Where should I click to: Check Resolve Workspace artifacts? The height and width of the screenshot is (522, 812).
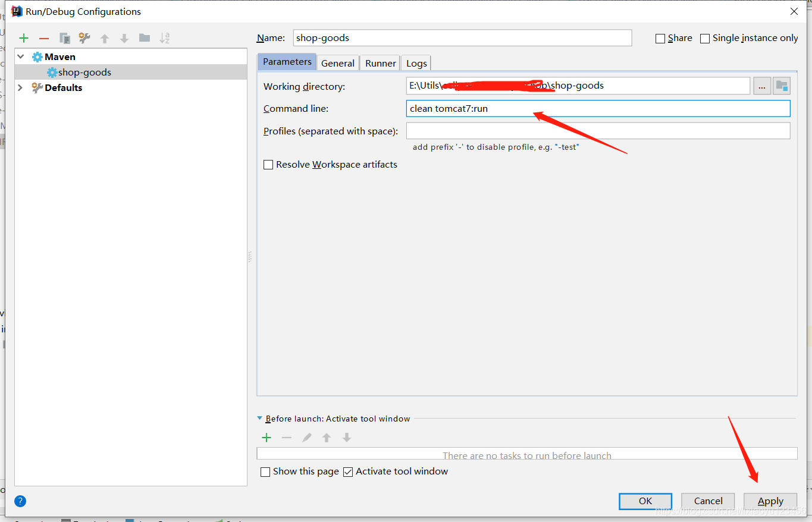point(268,165)
